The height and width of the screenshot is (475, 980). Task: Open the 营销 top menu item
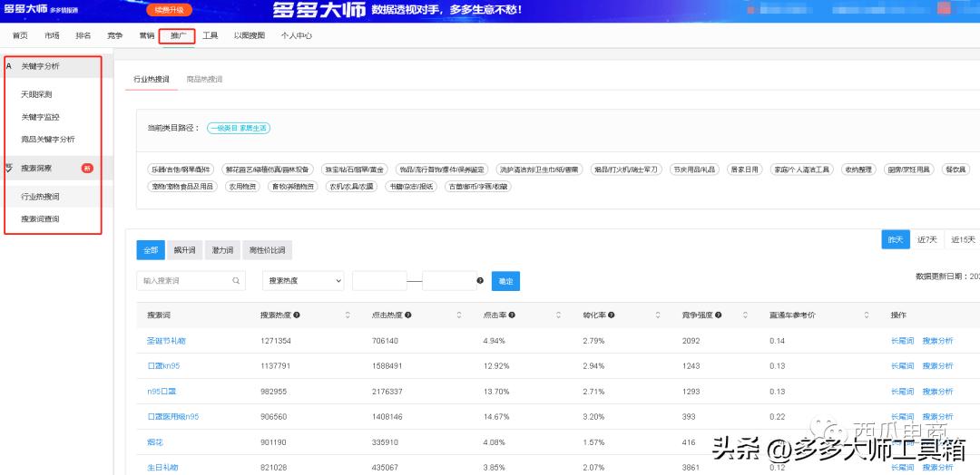147,35
